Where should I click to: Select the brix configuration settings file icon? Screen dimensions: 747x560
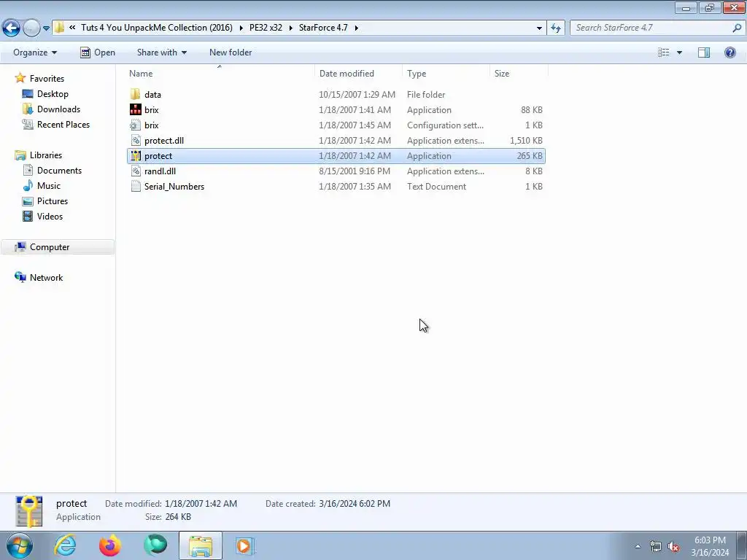click(135, 125)
